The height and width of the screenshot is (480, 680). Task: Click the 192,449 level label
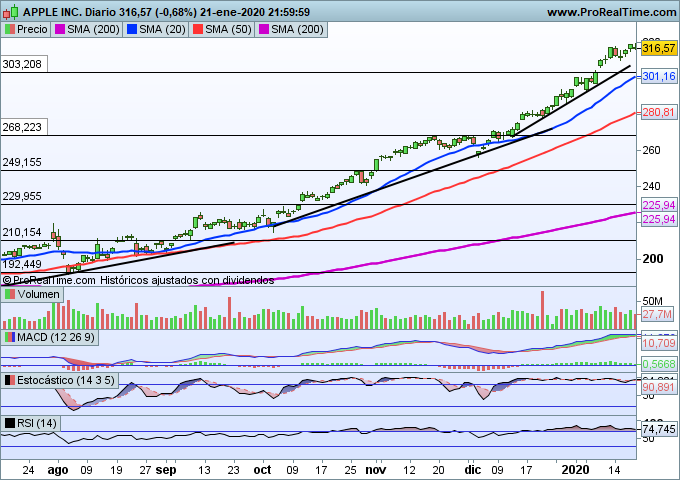22,264
